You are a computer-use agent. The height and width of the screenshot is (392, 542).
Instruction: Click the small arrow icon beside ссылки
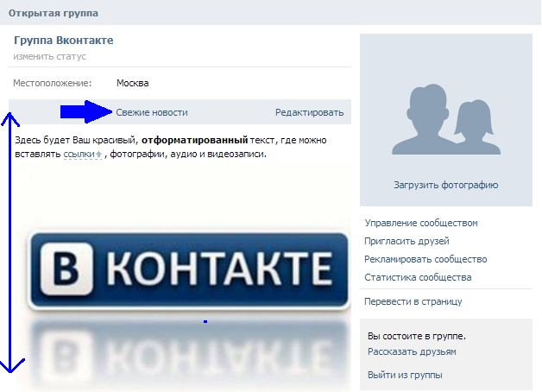pos(99,155)
